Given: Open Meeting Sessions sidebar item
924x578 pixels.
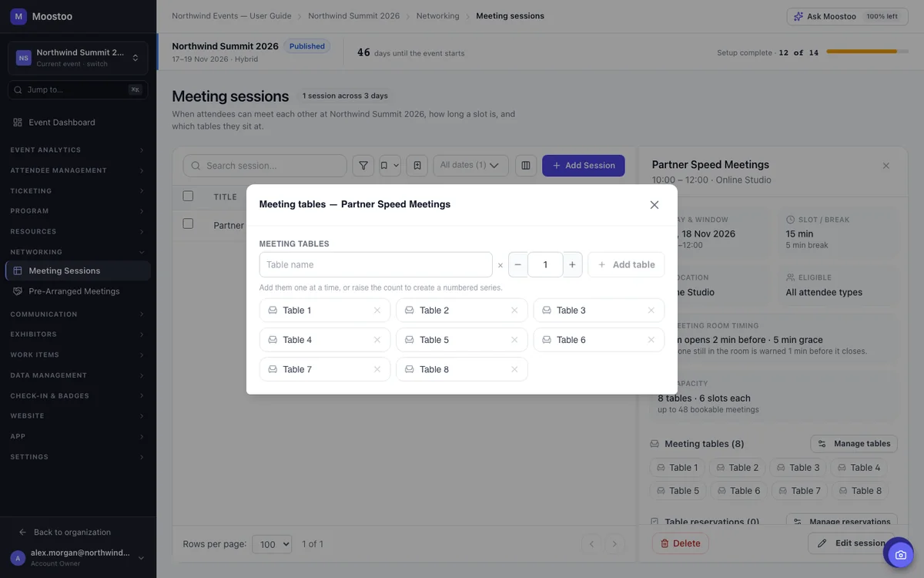Looking at the screenshot, I should point(78,271).
